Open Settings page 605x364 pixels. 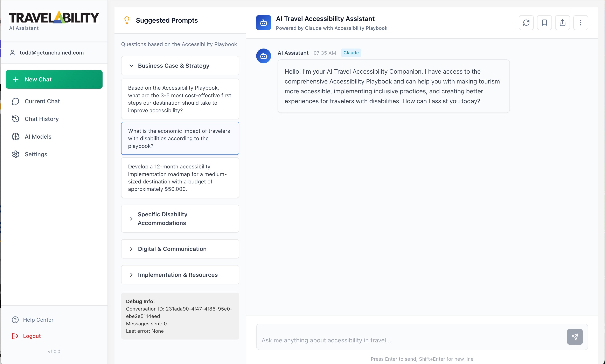coord(54,154)
